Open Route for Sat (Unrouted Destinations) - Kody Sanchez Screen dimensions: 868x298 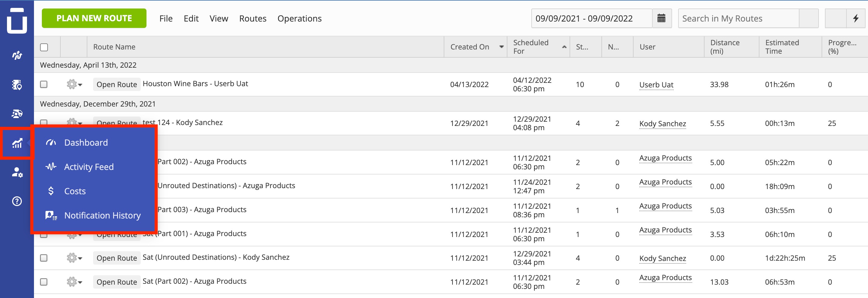tap(116, 258)
